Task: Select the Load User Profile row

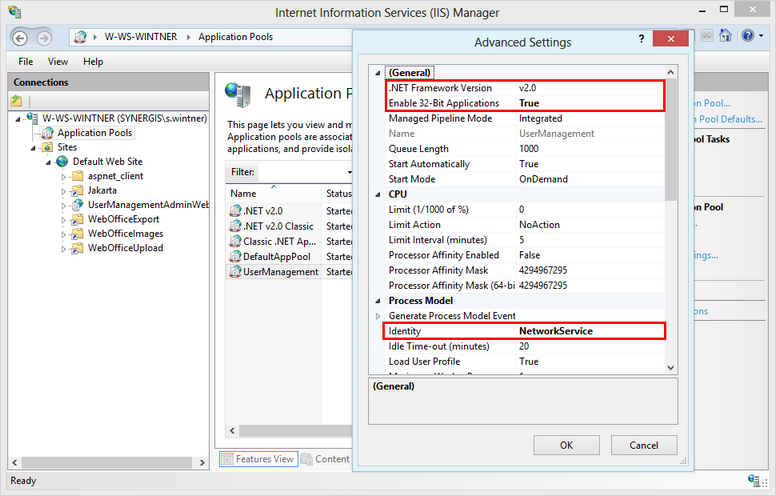Action: (x=525, y=361)
